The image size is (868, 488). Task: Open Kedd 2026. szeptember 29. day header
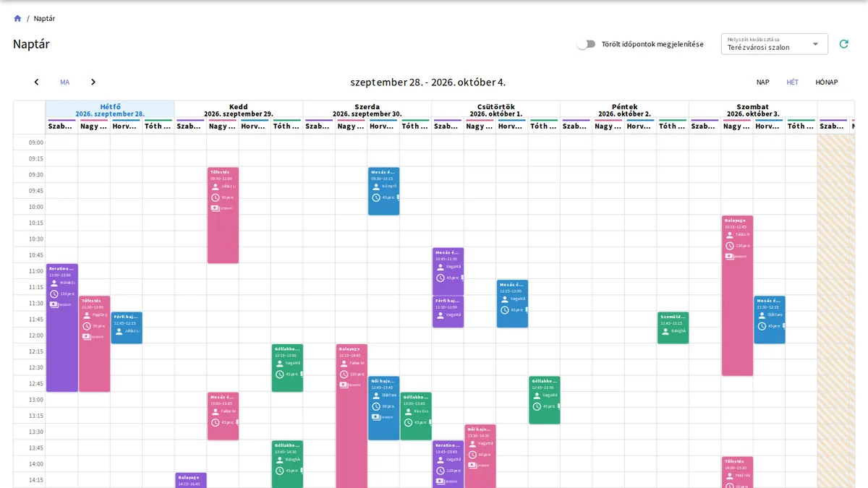239,110
